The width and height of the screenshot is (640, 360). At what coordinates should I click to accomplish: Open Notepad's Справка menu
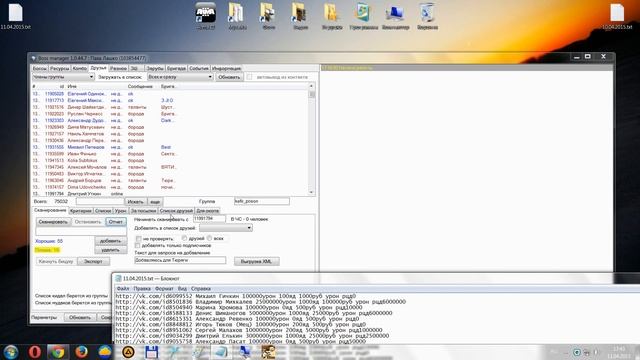[200, 289]
